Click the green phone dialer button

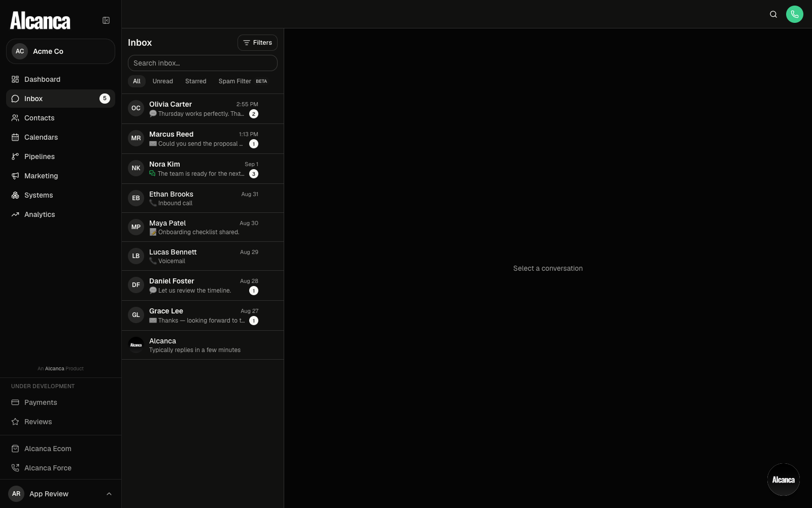795,14
